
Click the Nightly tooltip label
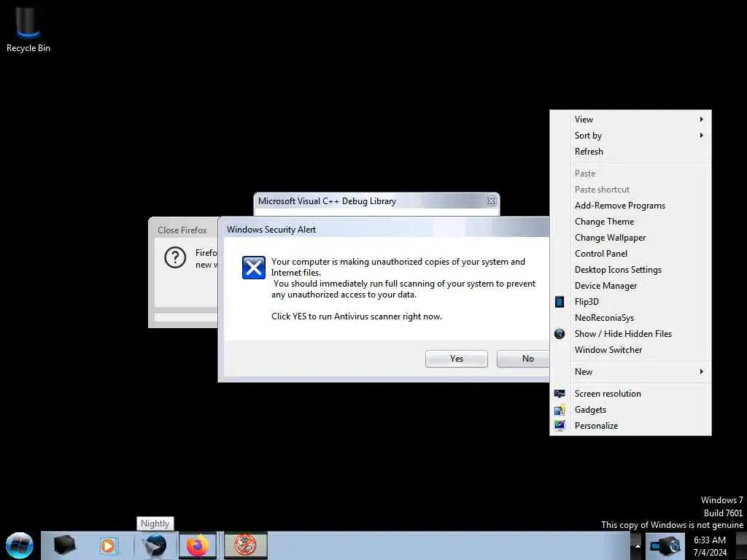[x=155, y=524]
